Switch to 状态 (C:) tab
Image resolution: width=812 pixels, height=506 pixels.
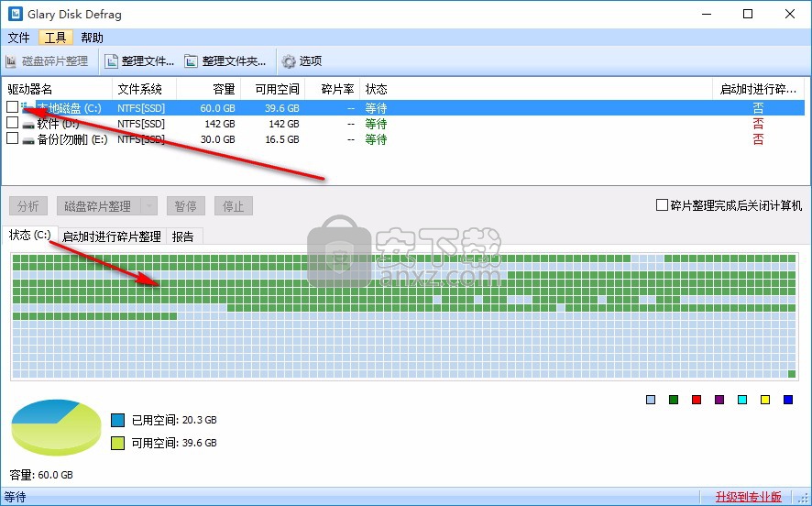click(x=29, y=236)
